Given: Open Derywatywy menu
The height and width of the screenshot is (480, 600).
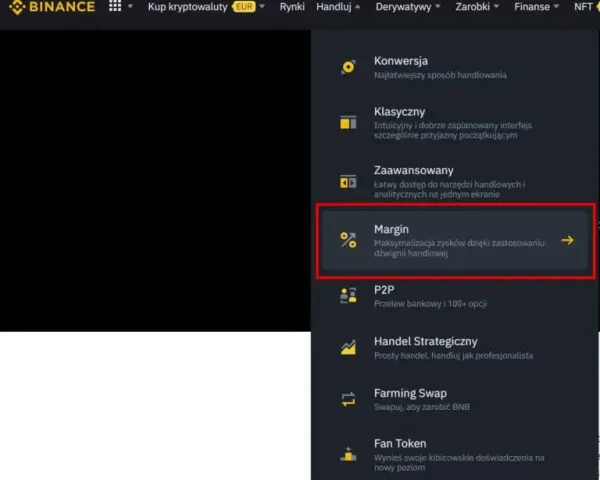Looking at the screenshot, I should point(403,7).
